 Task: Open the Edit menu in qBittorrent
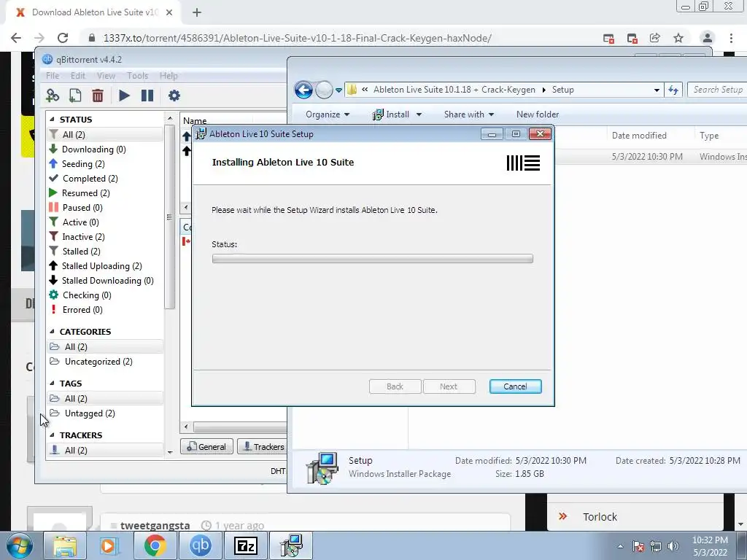click(77, 76)
